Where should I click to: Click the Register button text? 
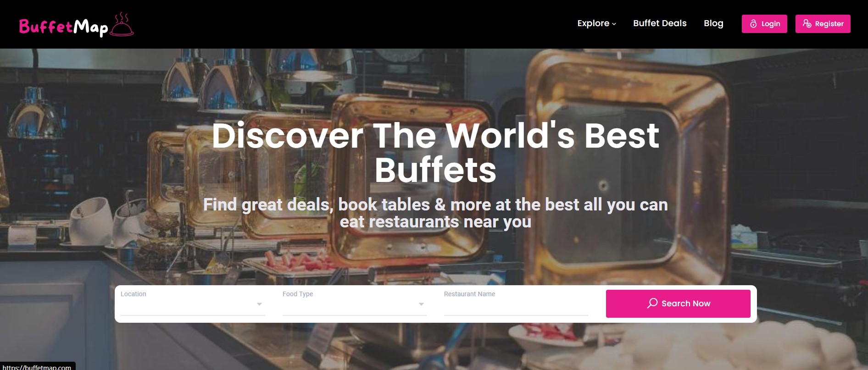829,24
